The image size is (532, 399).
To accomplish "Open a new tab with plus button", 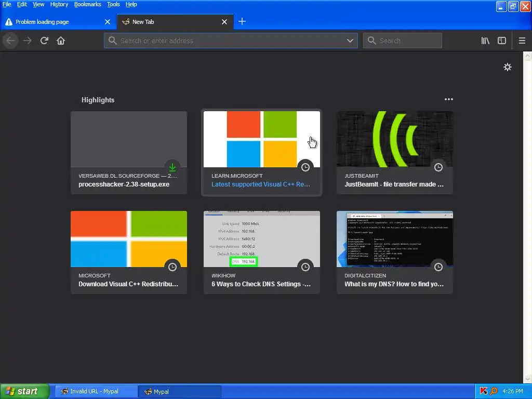I will [242, 22].
